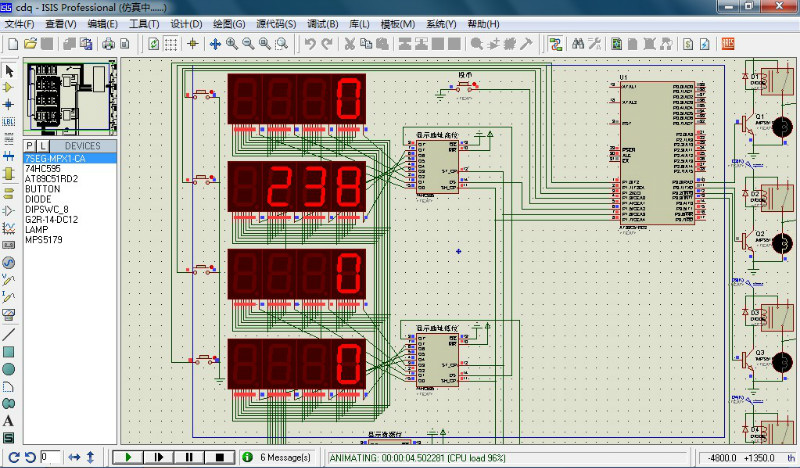Click the print icon in toolbar
Image resolution: width=800 pixels, height=468 pixels.
tap(109, 44)
